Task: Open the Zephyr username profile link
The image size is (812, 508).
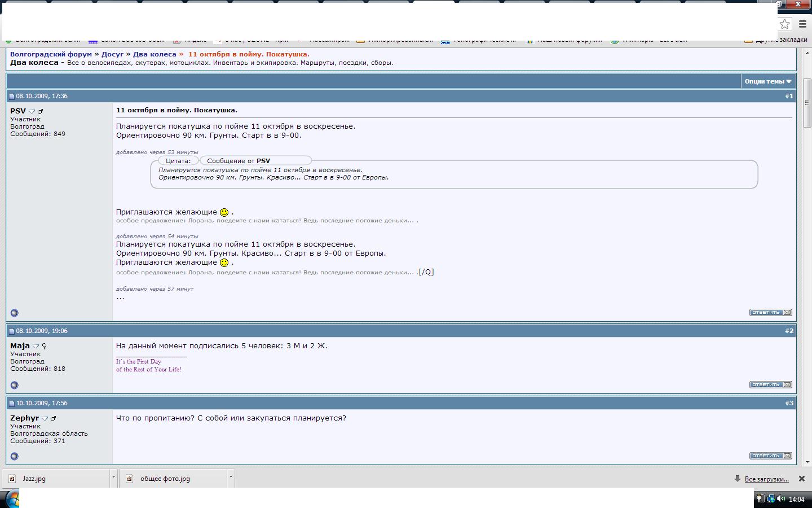Action: pyautogui.click(x=24, y=418)
